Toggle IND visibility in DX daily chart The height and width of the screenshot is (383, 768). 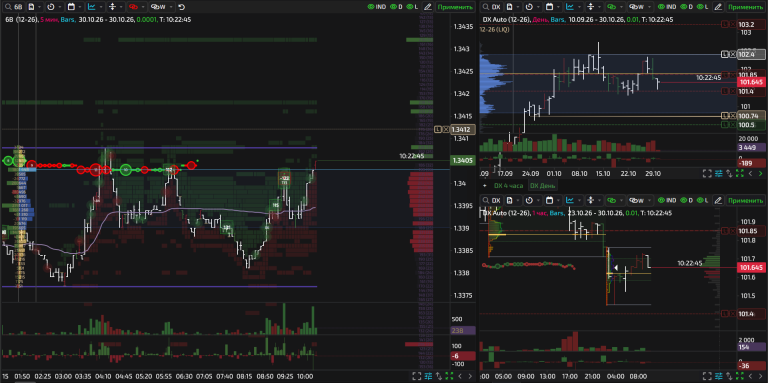667,7
